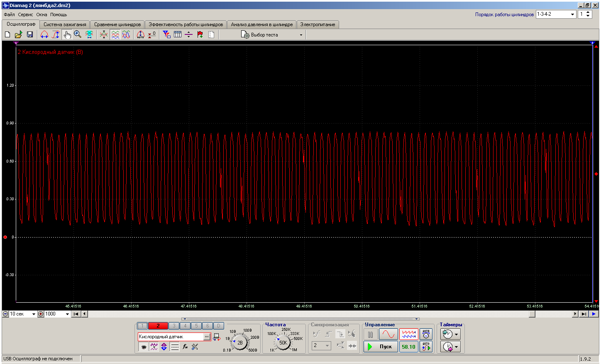Click the red sine wave mode button

coord(388,334)
